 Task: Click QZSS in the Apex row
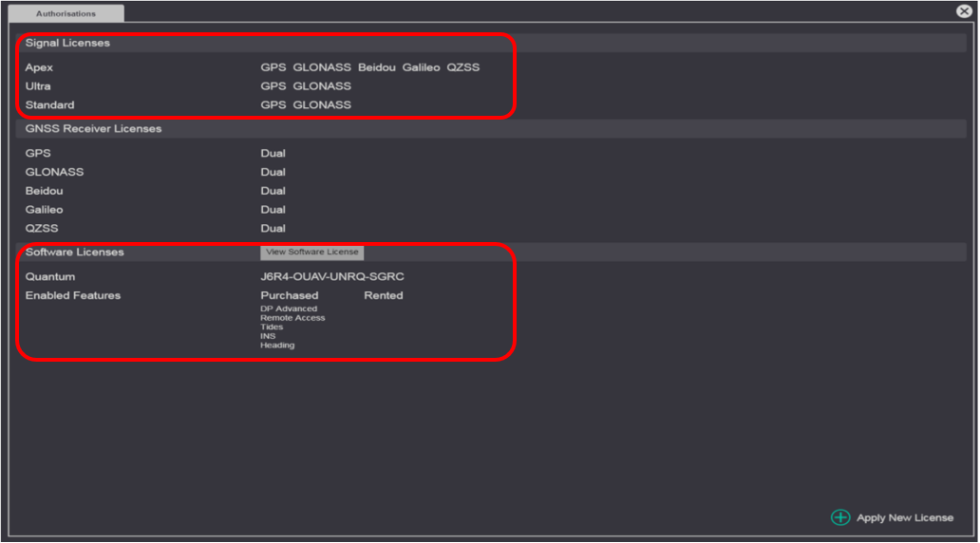(462, 67)
